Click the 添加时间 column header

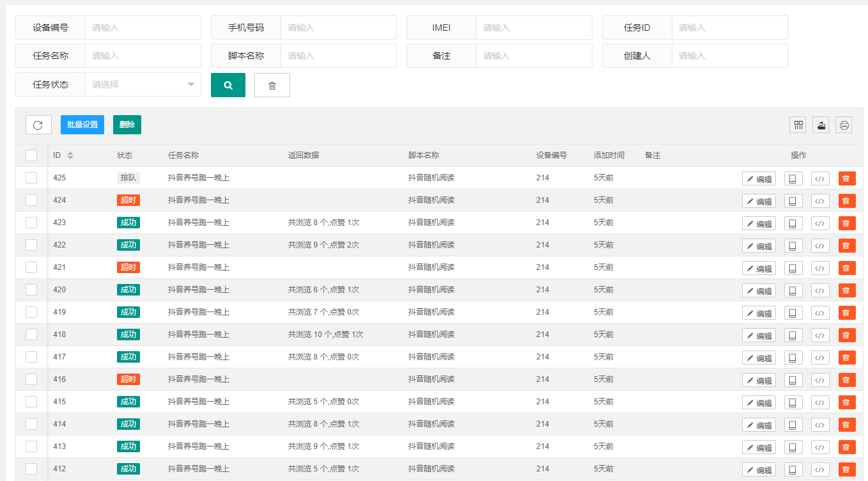pyautogui.click(x=609, y=155)
